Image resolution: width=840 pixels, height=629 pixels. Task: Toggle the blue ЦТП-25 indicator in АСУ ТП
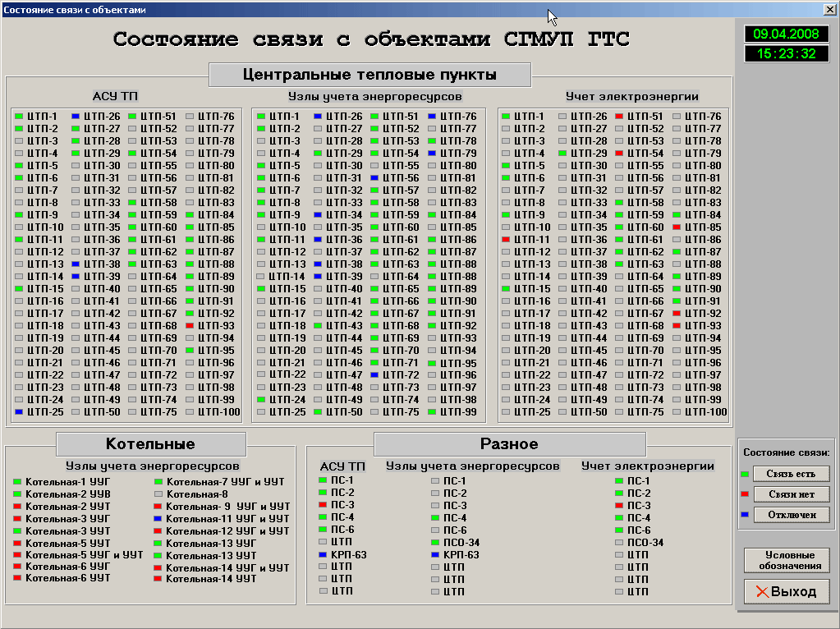pos(18,410)
